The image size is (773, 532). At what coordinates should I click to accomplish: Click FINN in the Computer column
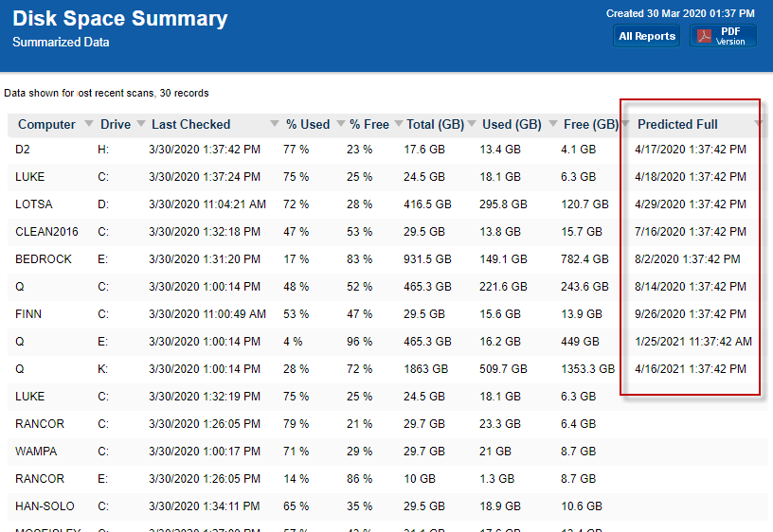28,314
